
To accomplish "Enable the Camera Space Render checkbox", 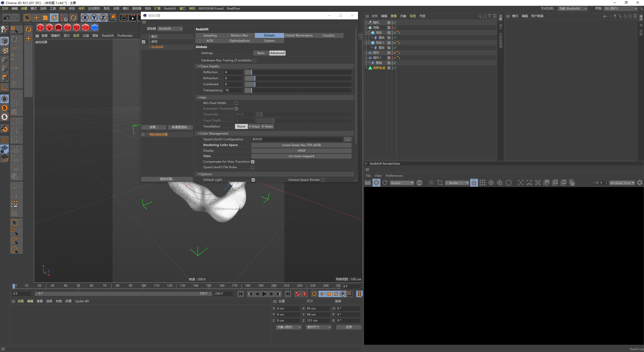I will point(323,180).
